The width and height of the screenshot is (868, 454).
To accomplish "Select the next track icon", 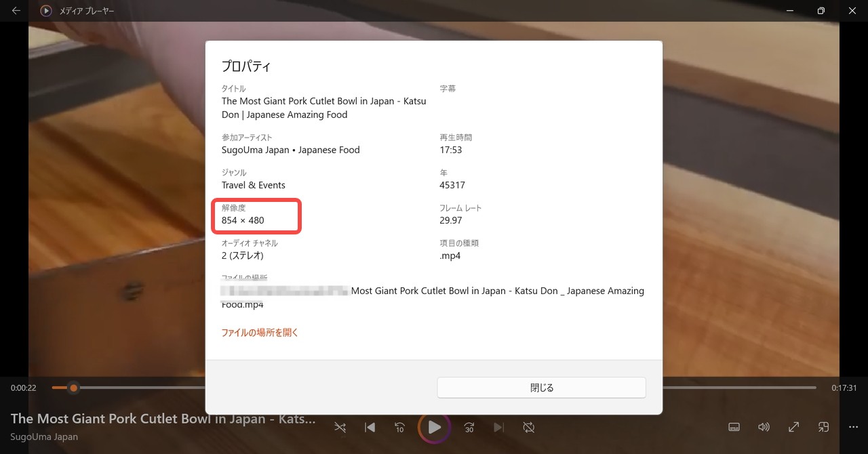I will point(499,428).
